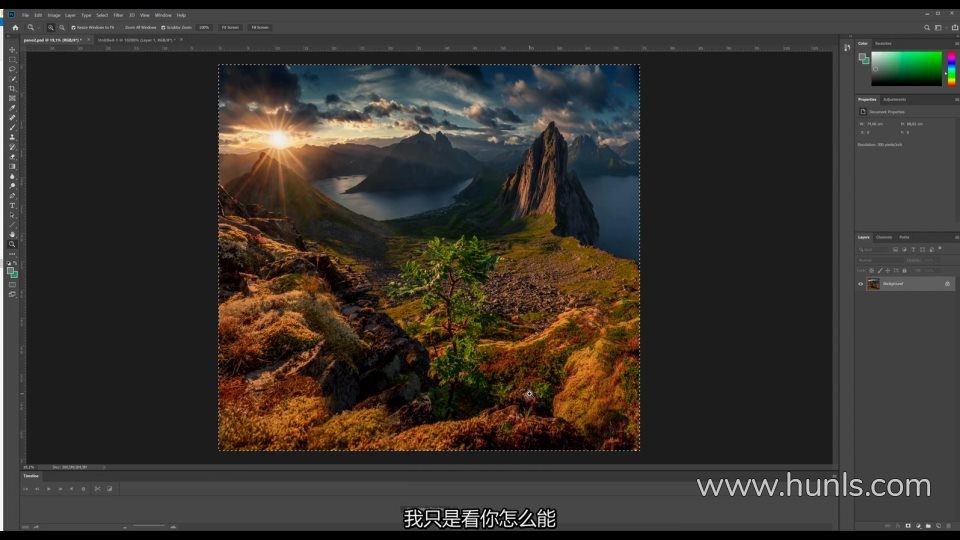The width and height of the screenshot is (960, 540).
Task: Select the Healing Brush tool
Action: click(12, 118)
